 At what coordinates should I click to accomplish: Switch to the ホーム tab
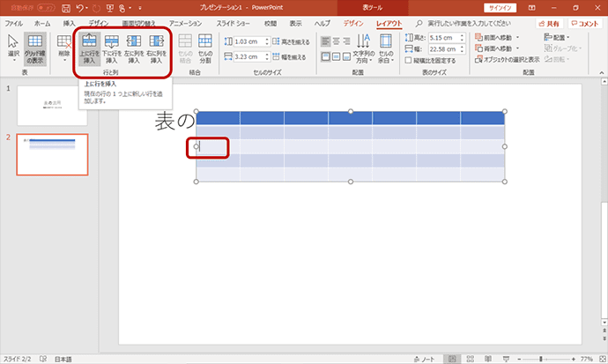(42, 24)
